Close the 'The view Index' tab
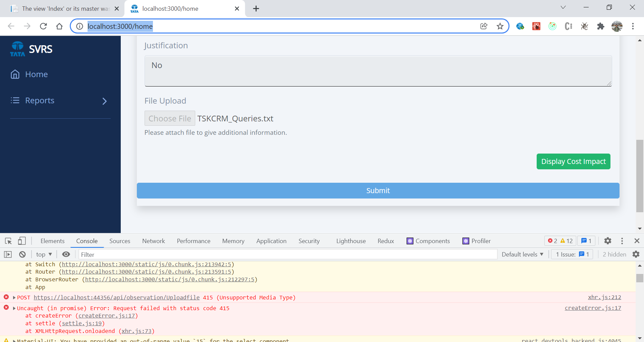The height and width of the screenshot is (342, 644). (x=117, y=9)
